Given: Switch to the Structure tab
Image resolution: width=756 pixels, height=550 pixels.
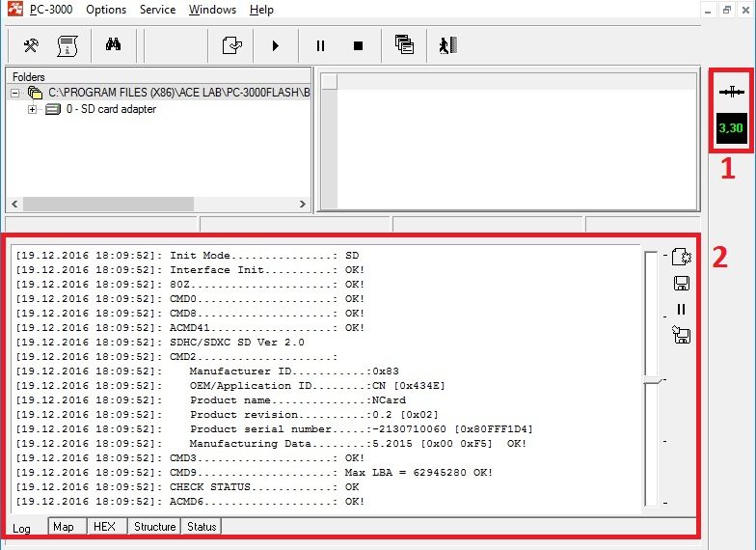Looking at the screenshot, I should pyautogui.click(x=154, y=527).
